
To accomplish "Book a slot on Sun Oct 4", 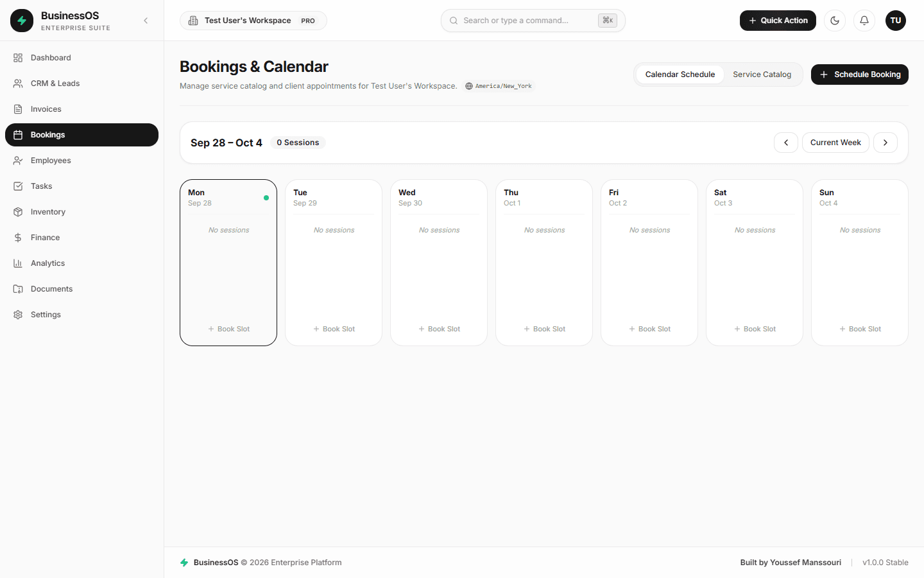I will (860, 329).
